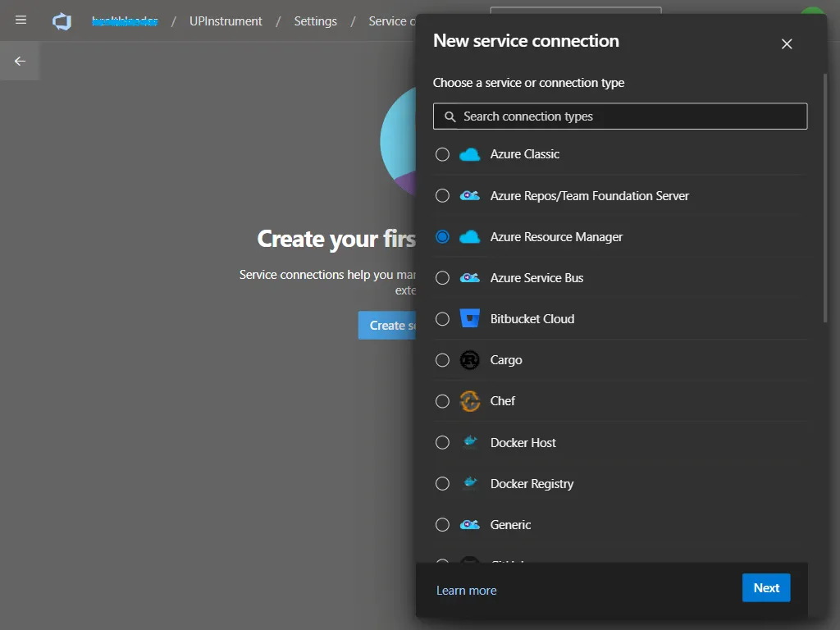
Task: Click the search magnifier icon
Action: point(450,116)
